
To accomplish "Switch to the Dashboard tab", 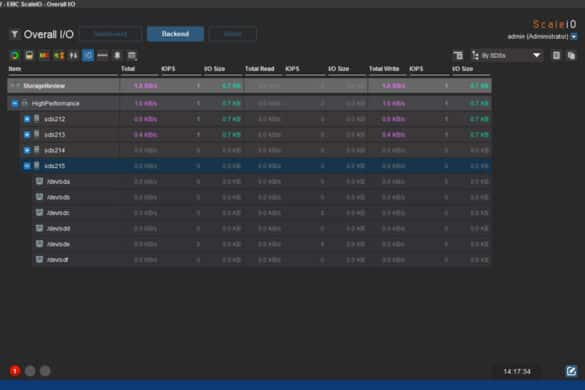I will (111, 34).
